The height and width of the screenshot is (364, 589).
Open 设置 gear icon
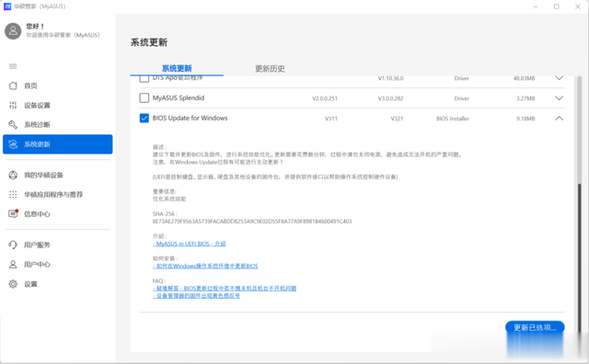coord(13,284)
